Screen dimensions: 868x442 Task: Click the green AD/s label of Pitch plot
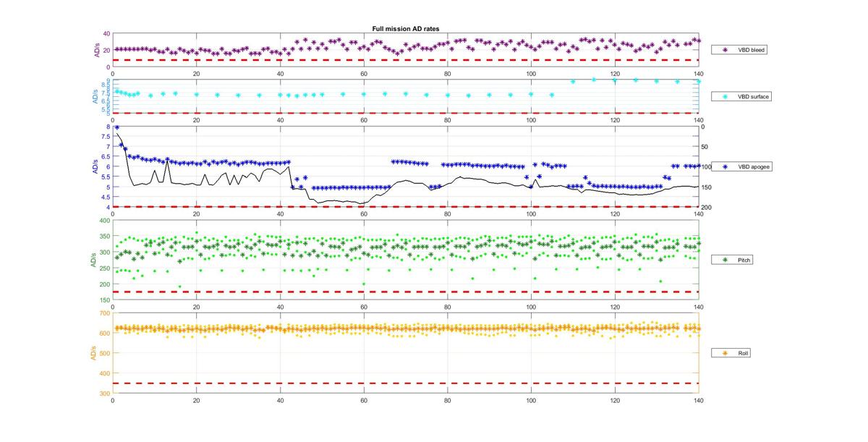93,259
